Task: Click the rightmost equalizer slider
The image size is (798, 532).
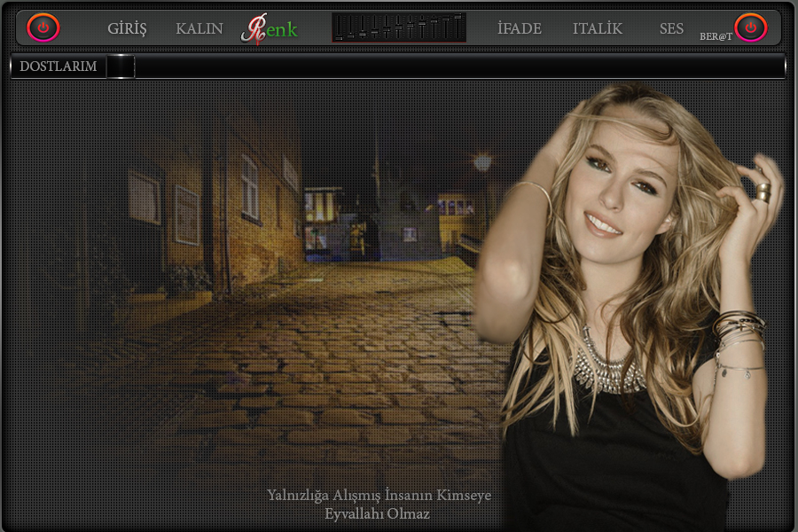Action: click(458, 17)
